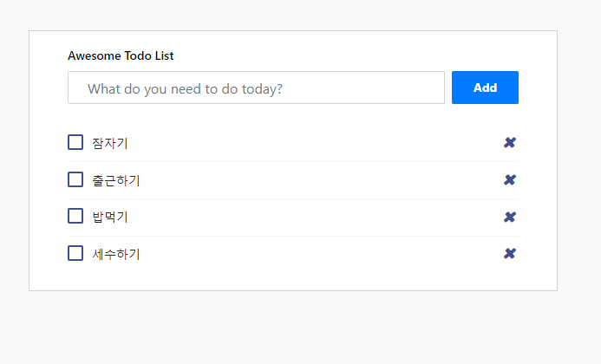Click the 출근하기 todo text label
This screenshot has height=364, width=601.
tap(115, 180)
